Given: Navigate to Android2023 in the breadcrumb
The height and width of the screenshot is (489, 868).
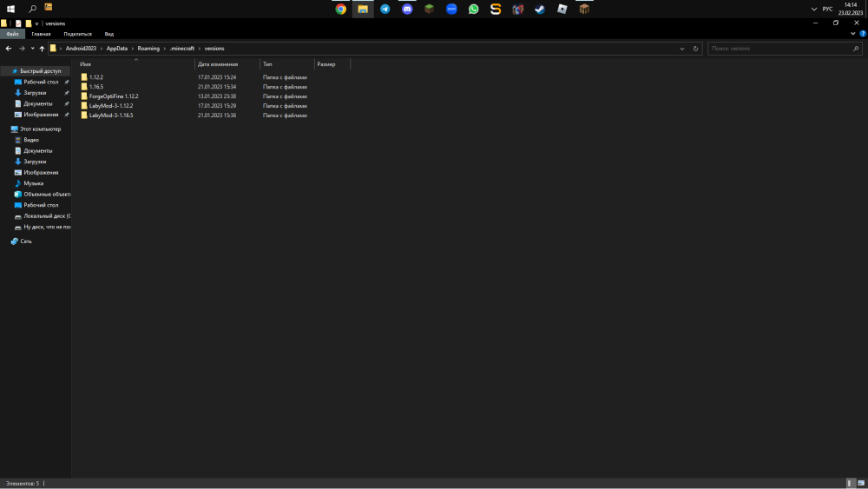Looking at the screenshot, I should pos(81,49).
